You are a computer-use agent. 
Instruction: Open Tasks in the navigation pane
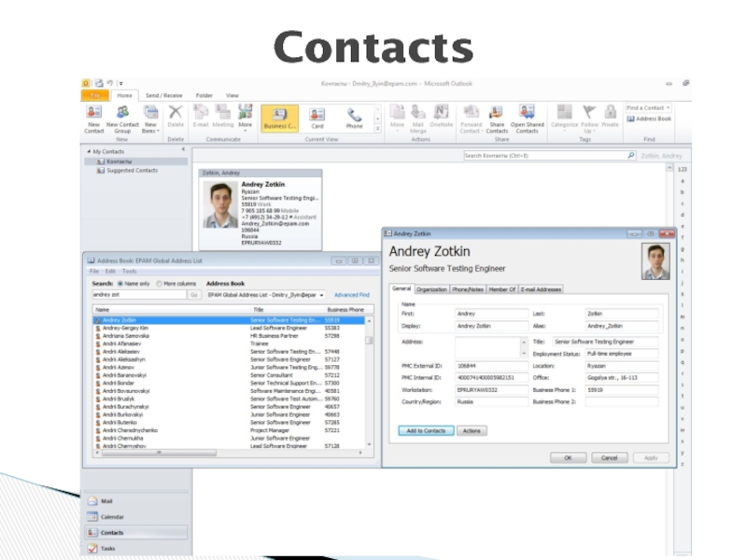107,549
